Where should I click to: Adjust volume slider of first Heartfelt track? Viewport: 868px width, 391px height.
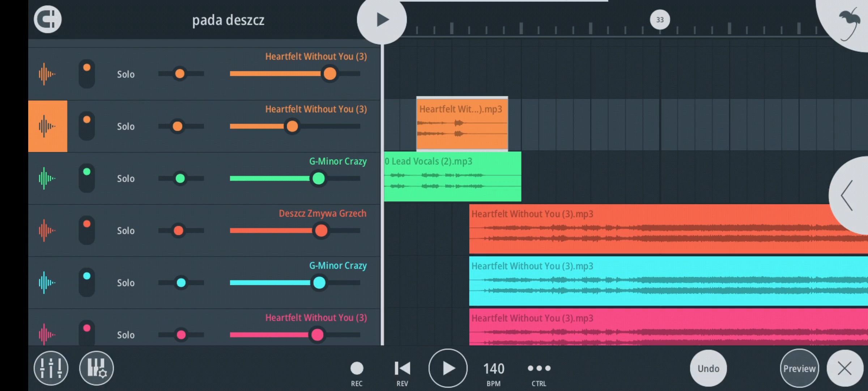pyautogui.click(x=295, y=74)
